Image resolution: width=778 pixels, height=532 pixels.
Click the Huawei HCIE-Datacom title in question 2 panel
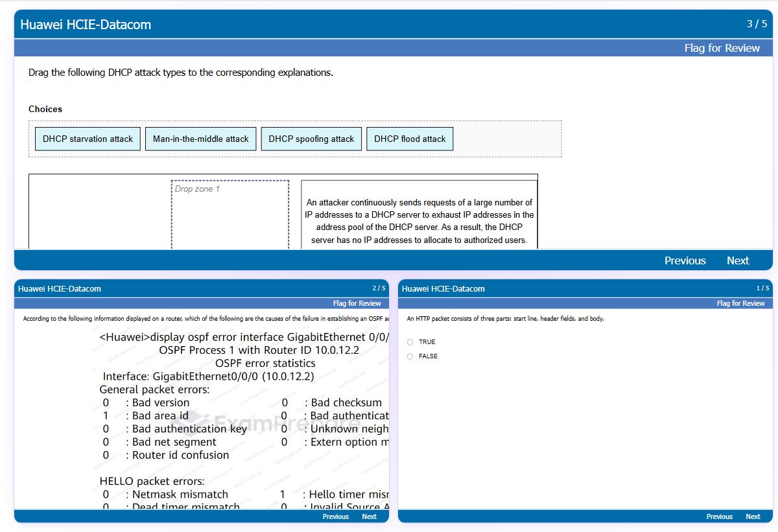(60, 289)
